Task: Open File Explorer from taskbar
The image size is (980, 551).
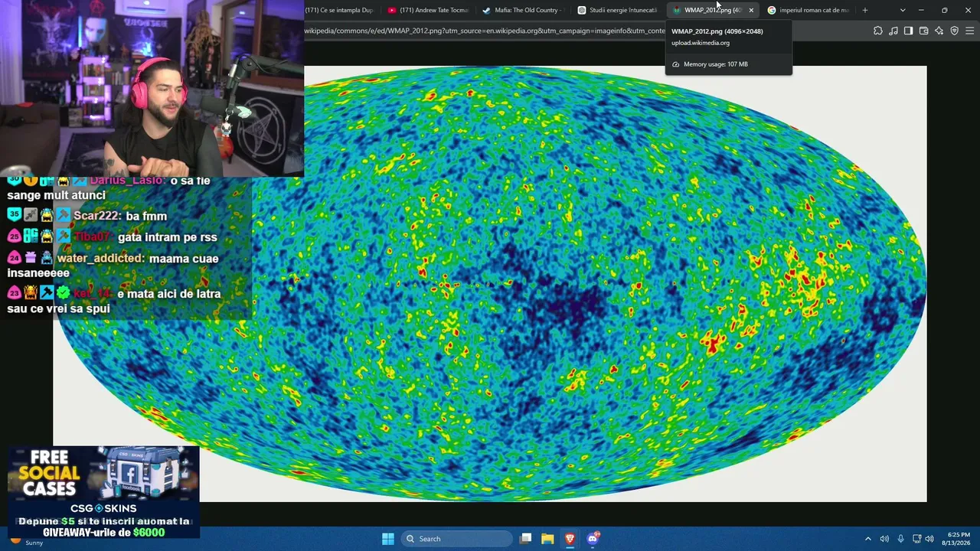Action: [547, 539]
